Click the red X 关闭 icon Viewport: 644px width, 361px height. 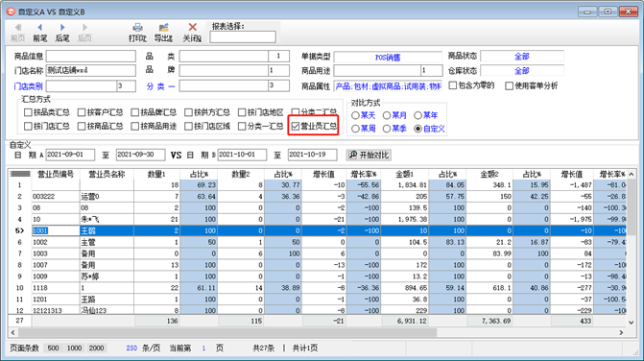coord(192,27)
